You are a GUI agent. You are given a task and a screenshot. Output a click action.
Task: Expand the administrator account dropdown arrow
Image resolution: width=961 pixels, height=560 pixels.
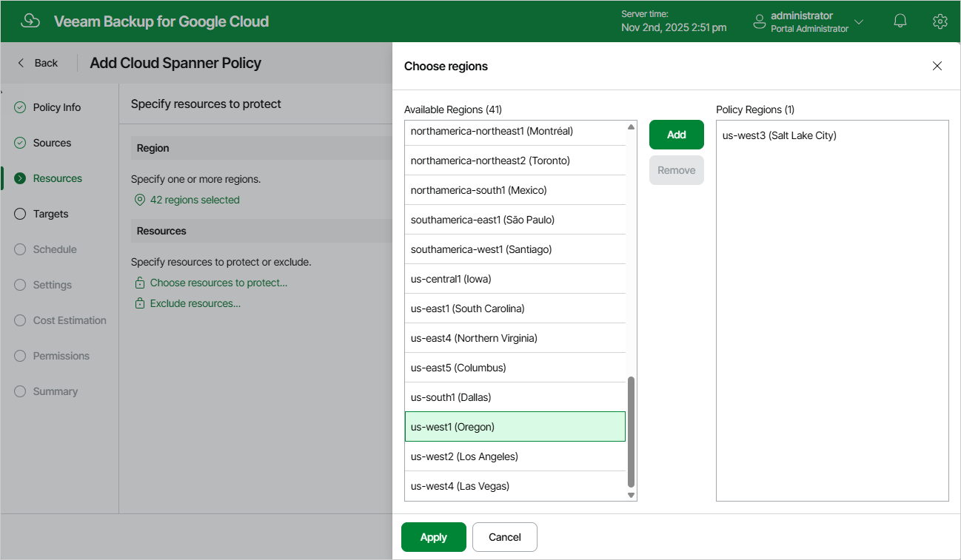click(x=859, y=21)
